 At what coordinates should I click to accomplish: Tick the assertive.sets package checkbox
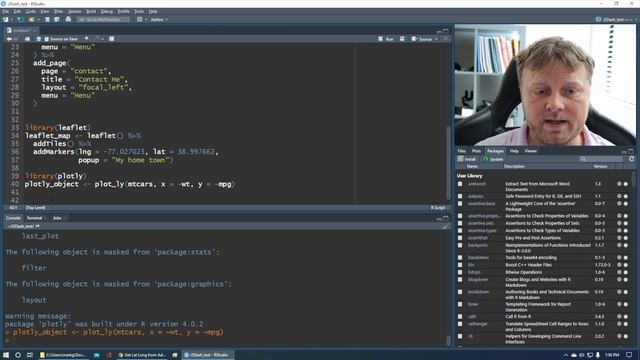pyautogui.click(x=460, y=223)
